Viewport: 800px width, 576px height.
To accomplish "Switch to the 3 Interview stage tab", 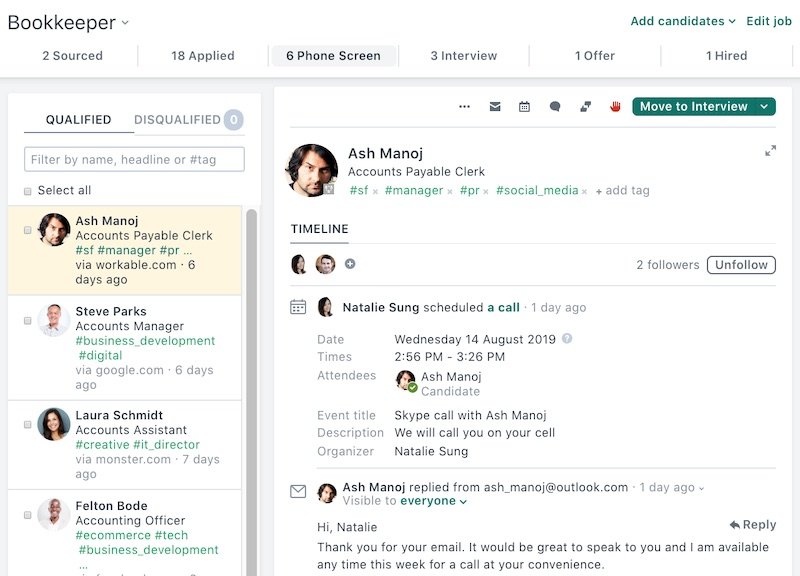I will coord(463,56).
